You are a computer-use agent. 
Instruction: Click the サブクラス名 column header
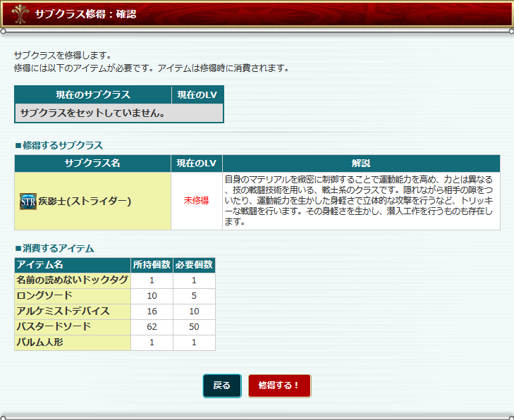92,163
